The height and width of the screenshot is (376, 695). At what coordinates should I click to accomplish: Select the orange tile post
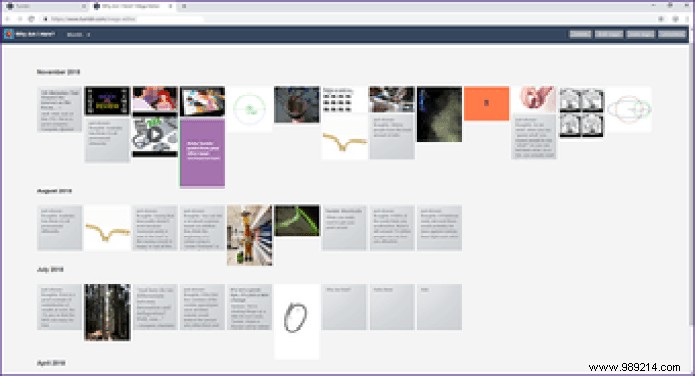[487, 103]
